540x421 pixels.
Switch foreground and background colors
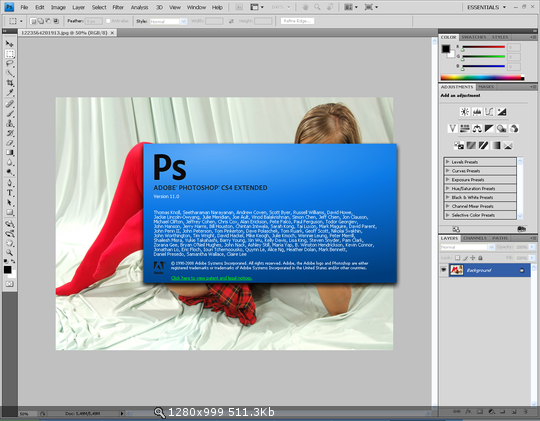pyautogui.click(x=13, y=261)
